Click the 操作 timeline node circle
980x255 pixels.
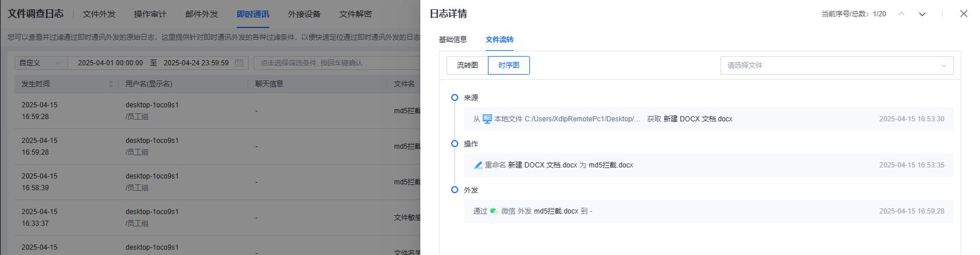tap(455, 144)
